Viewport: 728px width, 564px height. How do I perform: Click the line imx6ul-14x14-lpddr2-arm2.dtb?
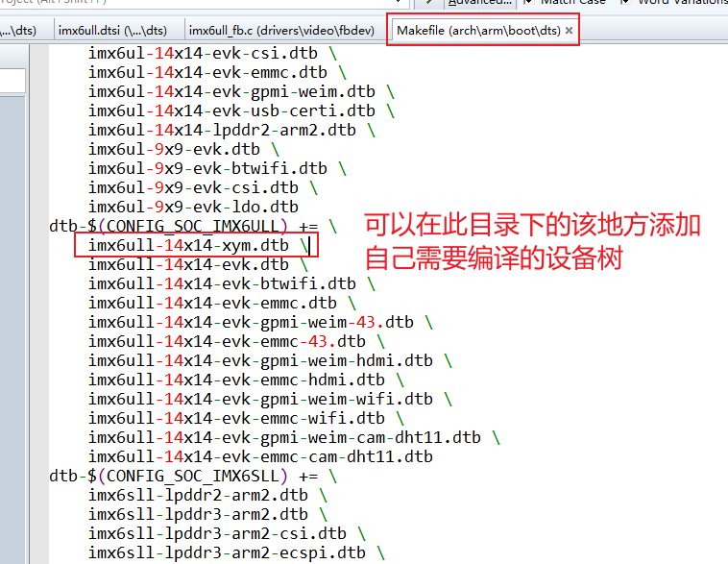231,130
